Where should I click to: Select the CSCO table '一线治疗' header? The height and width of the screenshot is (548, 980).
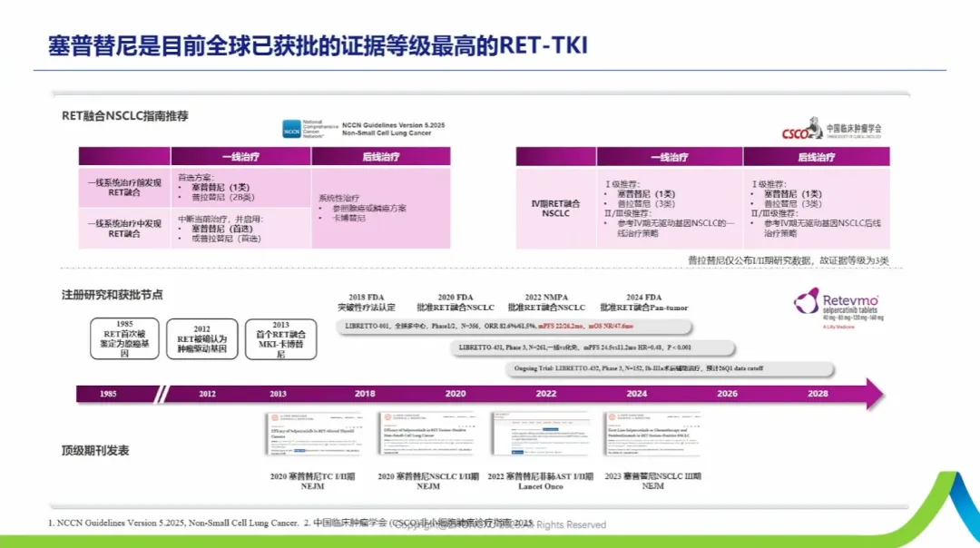tap(670, 157)
